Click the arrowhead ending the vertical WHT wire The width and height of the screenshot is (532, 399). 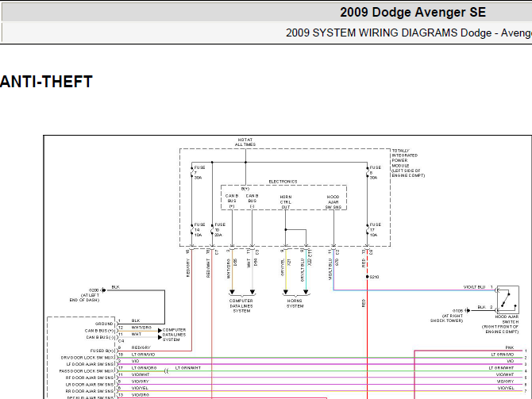pos(253,292)
